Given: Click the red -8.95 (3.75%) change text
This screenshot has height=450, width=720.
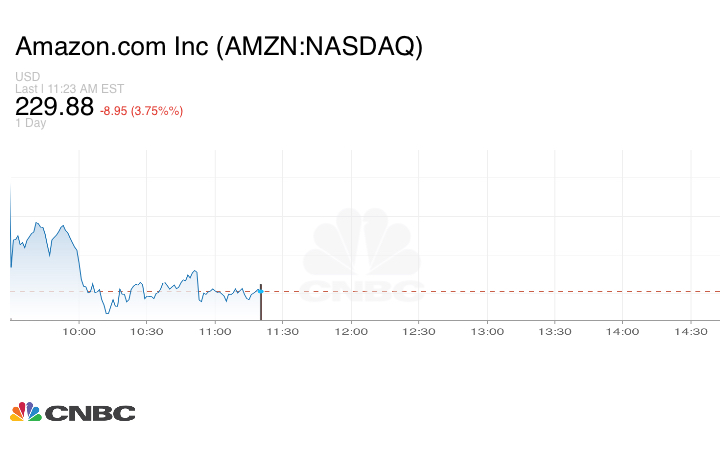Looking at the screenshot, I should [x=141, y=110].
